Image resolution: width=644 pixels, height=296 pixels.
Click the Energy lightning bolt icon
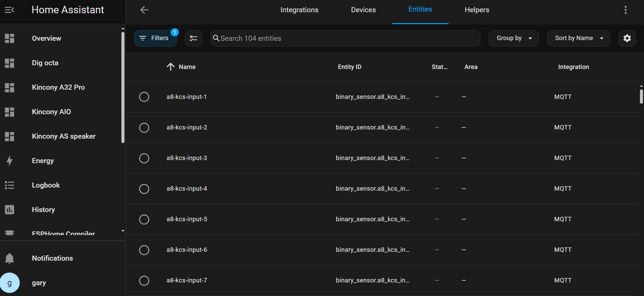pos(10,161)
